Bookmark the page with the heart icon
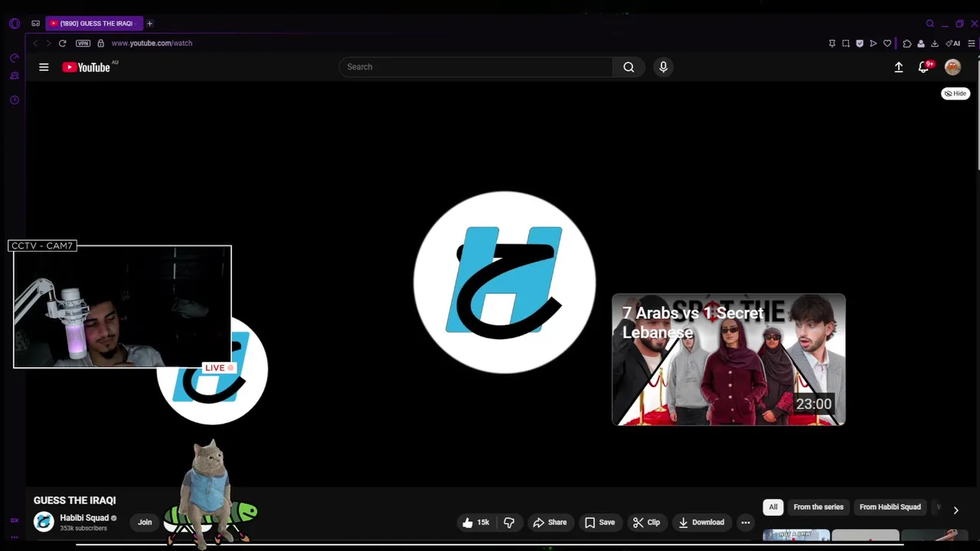 tap(887, 44)
